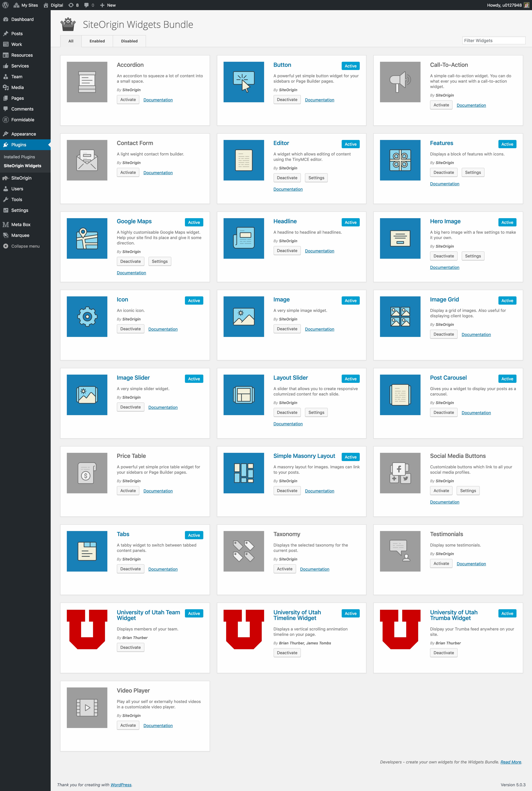Click the updates icon showing 8
532x791 pixels.
click(x=73, y=5)
